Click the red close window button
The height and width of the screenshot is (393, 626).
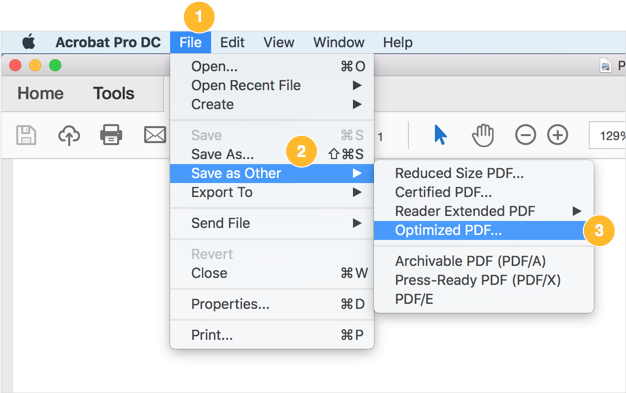point(15,65)
